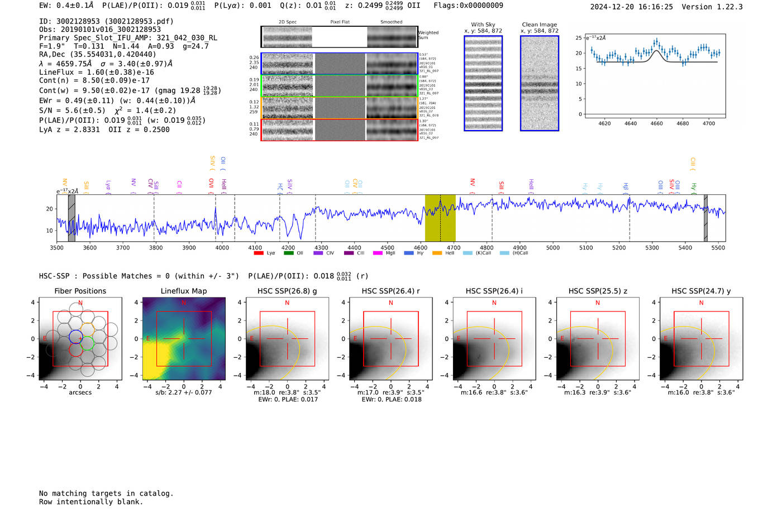Viewport: 782px width, 532px height.
Task: Select the Lineflux Map panel
Action: (184, 339)
